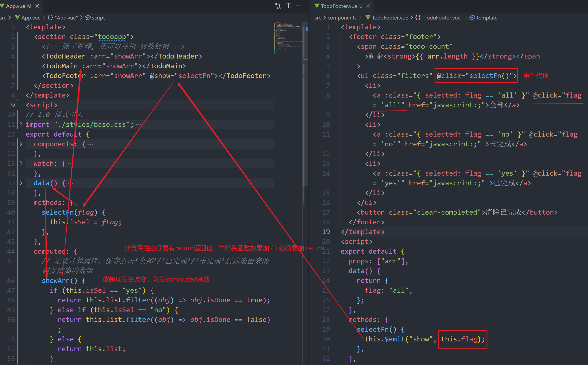Expand folded data() block at line 32
This screenshot has width=588, height=365.
(21, 183)
